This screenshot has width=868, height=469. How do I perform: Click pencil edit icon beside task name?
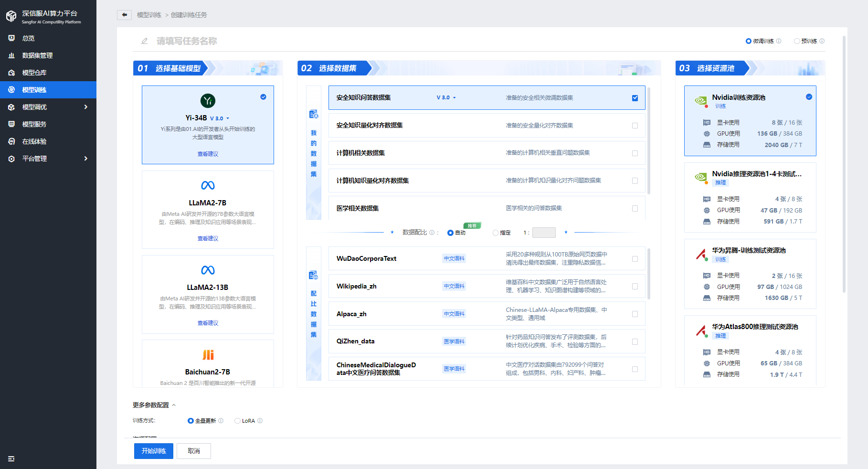point(145,41)
